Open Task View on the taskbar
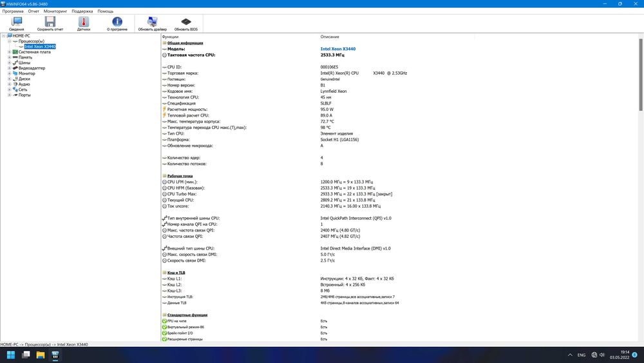This screenshot has width=644, height=363. click(x=26, y=355)
